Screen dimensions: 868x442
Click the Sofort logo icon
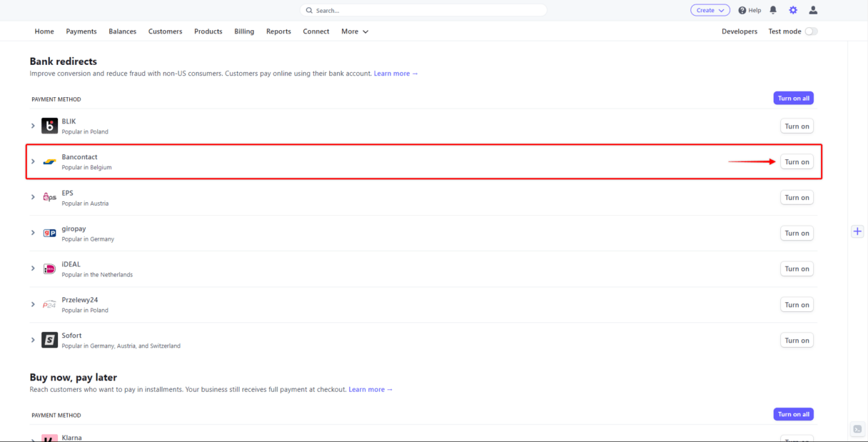(49, 340)
